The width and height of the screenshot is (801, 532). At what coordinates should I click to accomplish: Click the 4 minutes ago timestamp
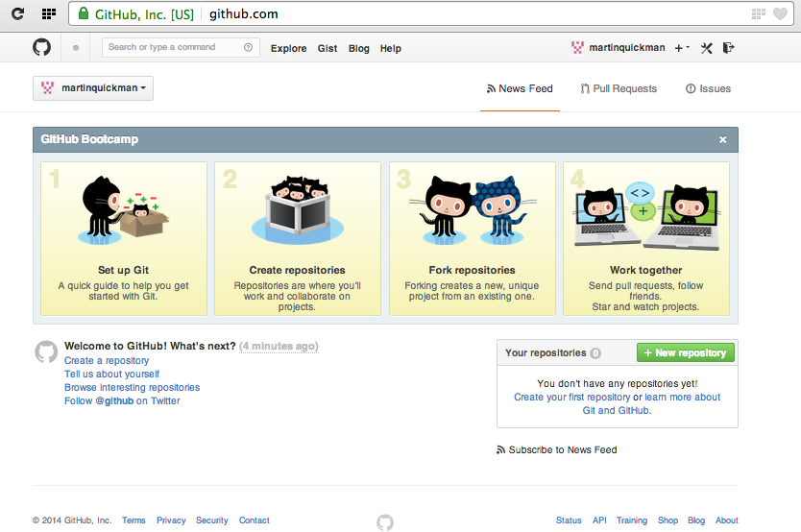pos(279,346)
